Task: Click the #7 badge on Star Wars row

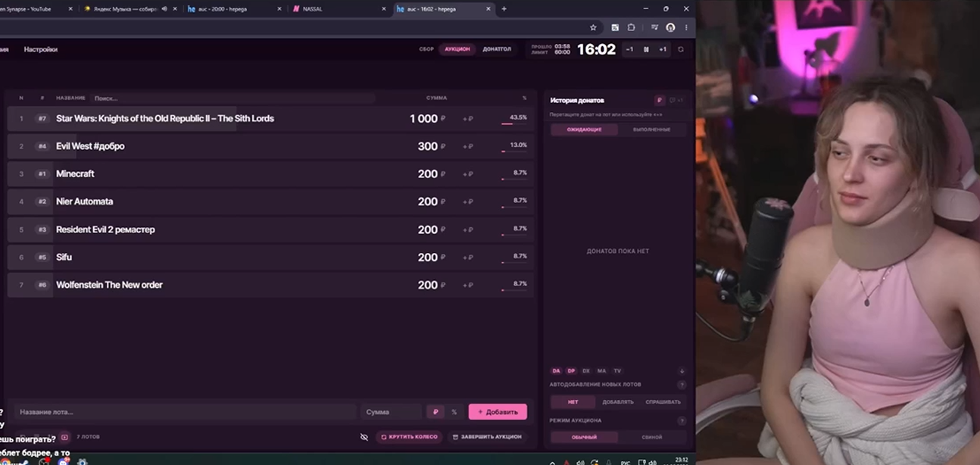Action: click(x=42, y=118)
